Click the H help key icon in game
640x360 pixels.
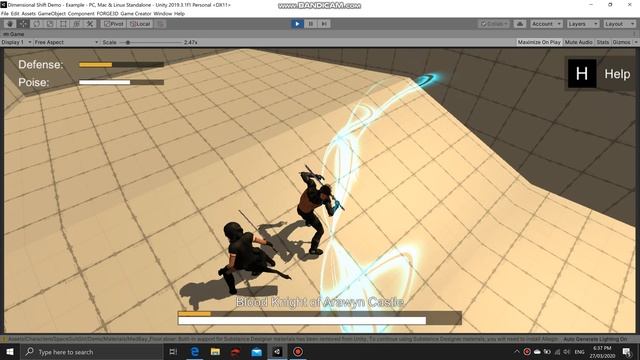(582, 74)
